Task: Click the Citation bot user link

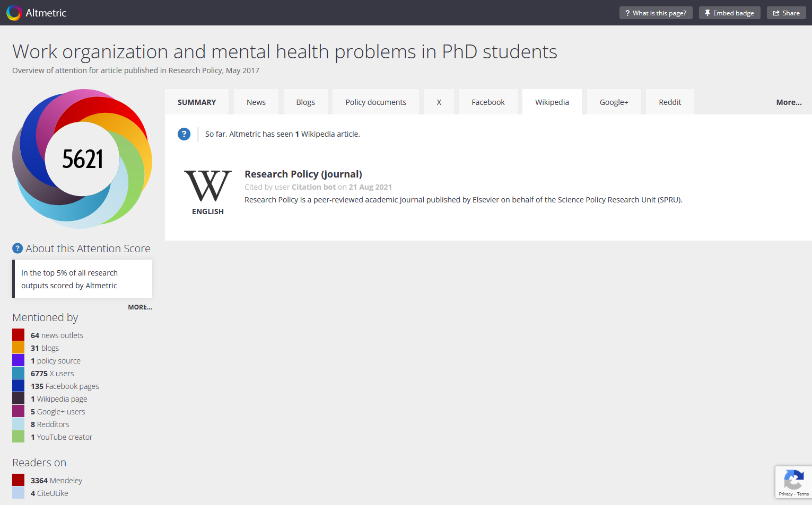Action: (x=314, y=187)
